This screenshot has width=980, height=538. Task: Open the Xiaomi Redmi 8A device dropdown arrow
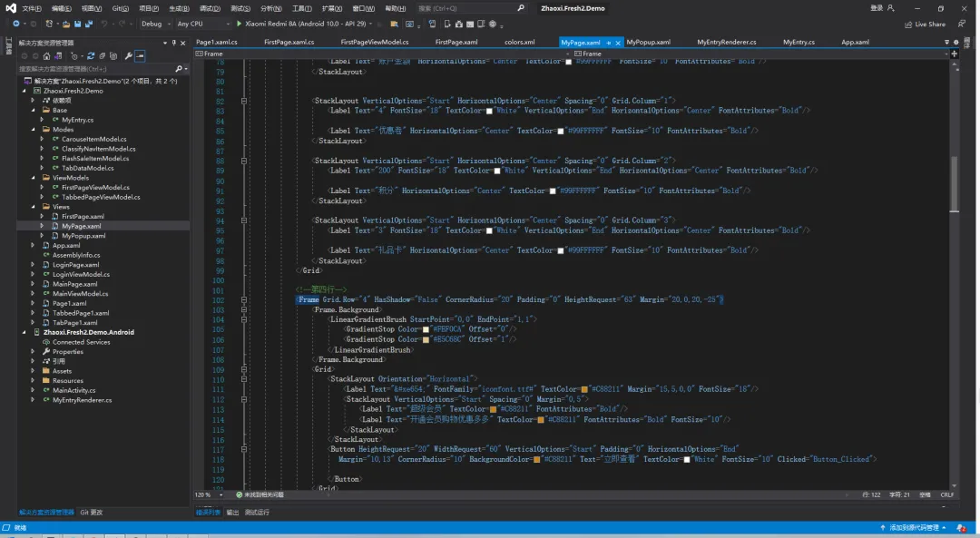pos(370,24)
